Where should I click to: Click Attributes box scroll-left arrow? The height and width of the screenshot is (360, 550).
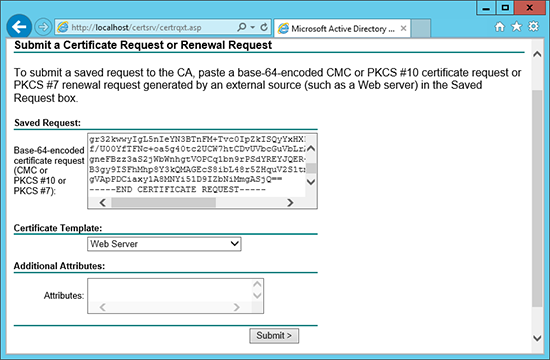click(102, 307)
